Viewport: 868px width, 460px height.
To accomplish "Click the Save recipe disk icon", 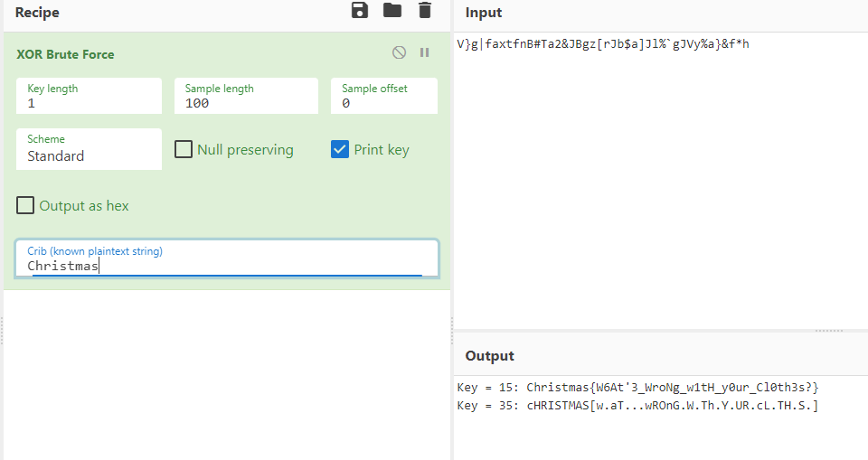I will pos(360,11).
